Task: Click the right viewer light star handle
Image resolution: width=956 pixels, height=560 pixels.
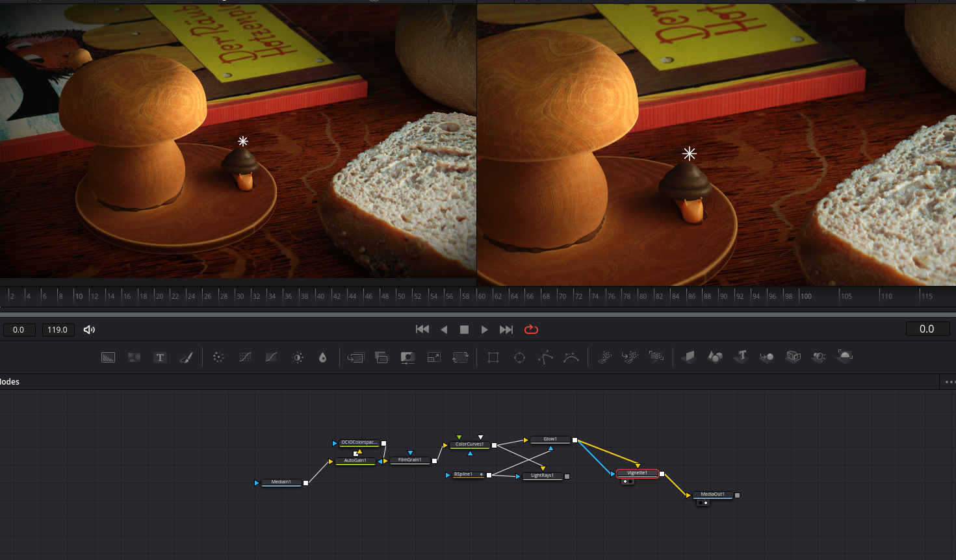Action: pyautogui.click(x=690, y=153)
